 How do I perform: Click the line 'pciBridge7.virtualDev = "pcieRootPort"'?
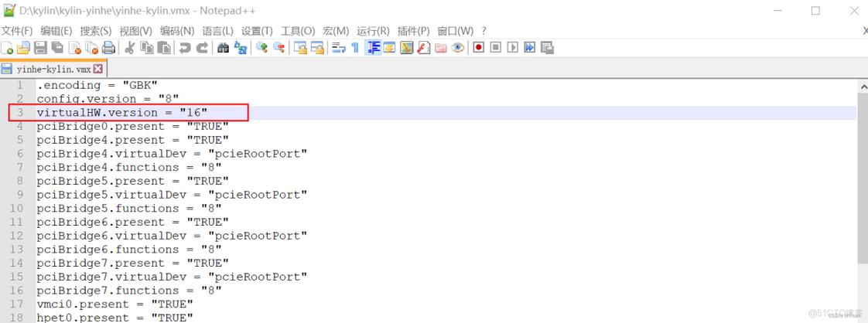point(172,277)
